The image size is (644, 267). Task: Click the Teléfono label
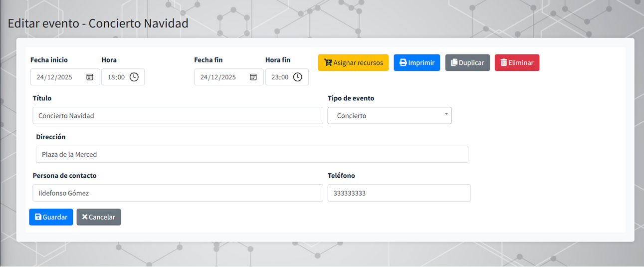tap(341, 176)
